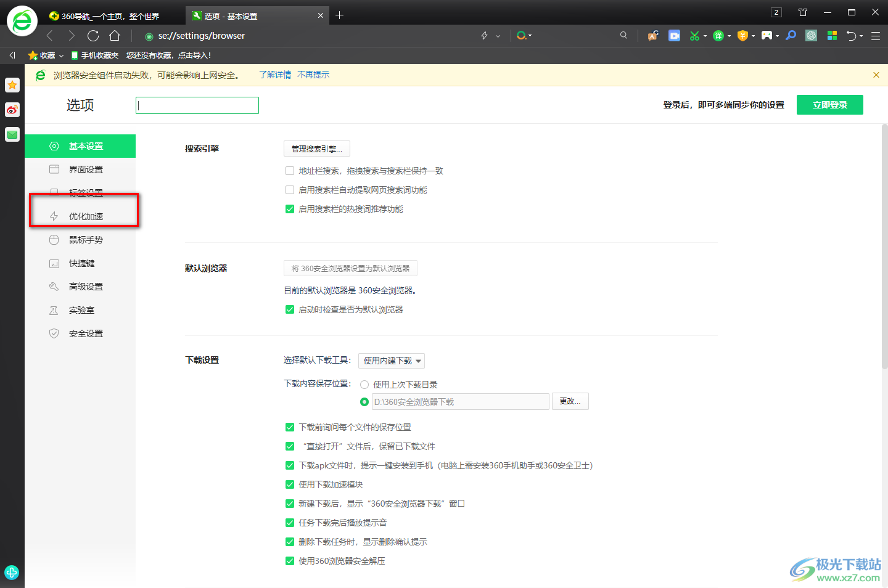Uncheck 启动时检查是否为默认浏览器
The width and height of the screenshot is (888, 588).
(x=290, y=309)
